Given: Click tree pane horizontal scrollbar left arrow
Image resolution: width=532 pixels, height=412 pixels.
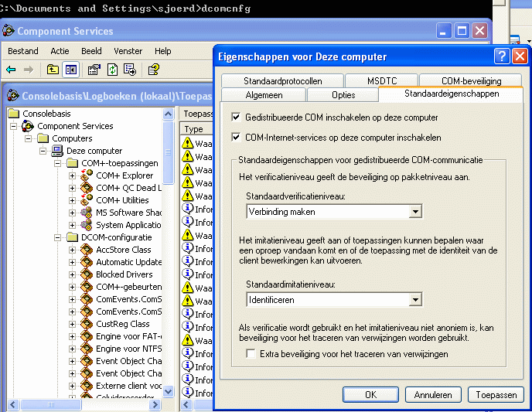Looking at the screenshot, I should pos(13,404).
